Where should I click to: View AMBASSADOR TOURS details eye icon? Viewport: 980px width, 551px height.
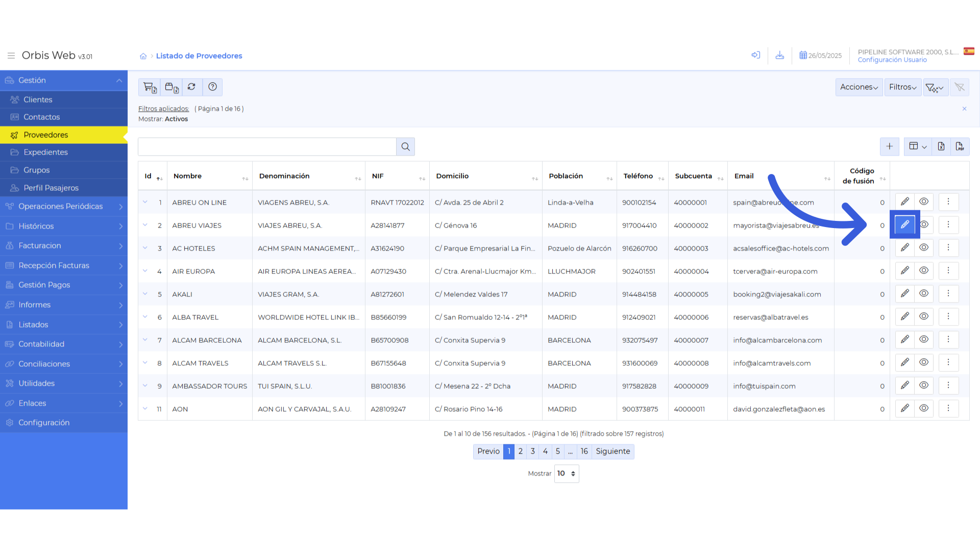(924, 386)
